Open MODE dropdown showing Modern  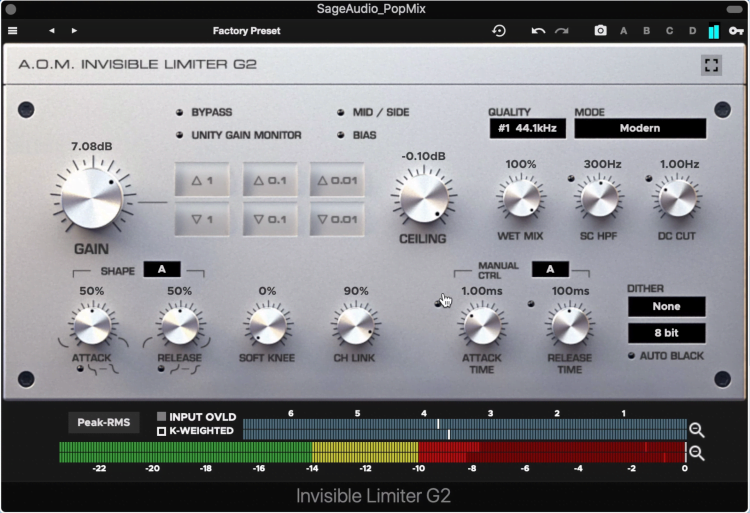point(640,128)
